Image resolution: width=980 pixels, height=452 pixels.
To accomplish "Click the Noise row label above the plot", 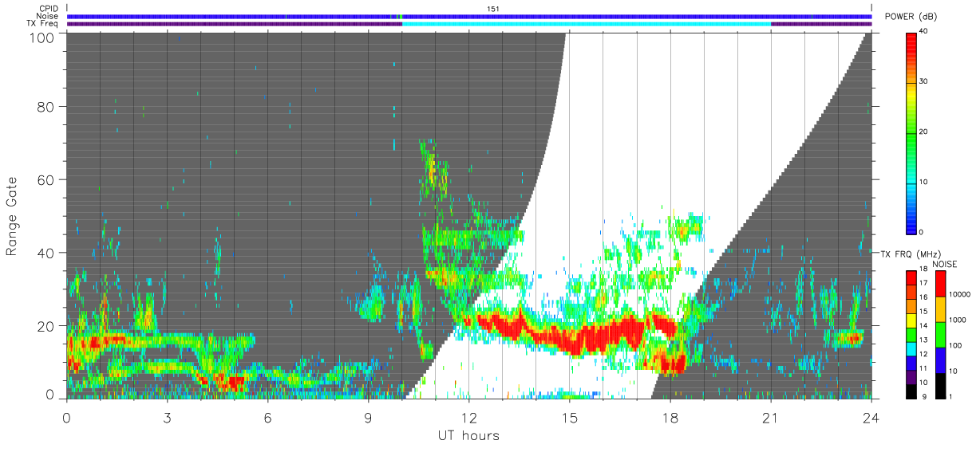I will point(48,16).
